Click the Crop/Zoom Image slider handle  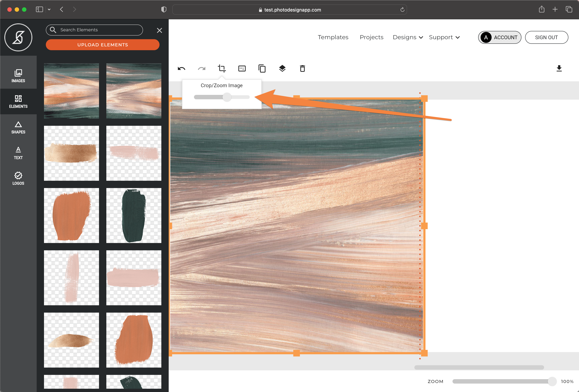coord(227,97)
